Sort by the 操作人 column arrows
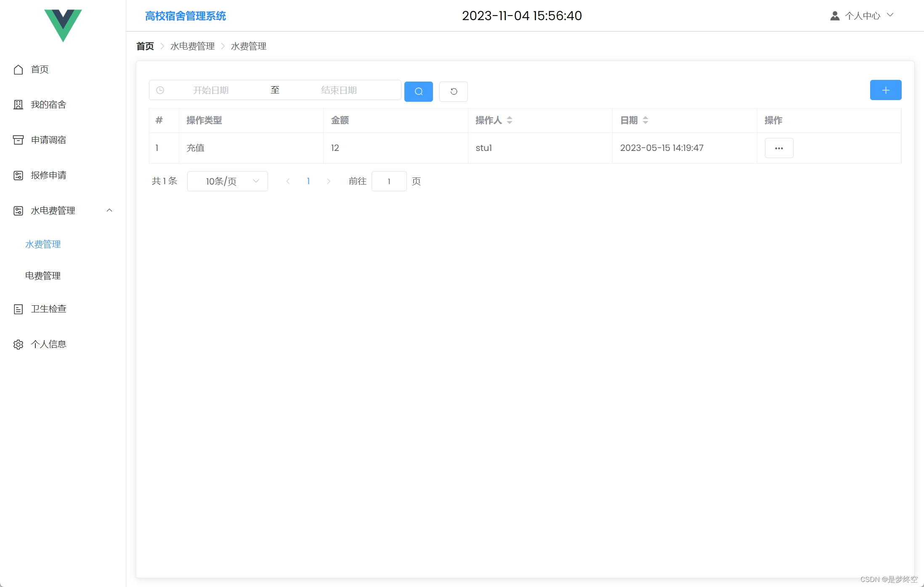 [x=510, y=120]
